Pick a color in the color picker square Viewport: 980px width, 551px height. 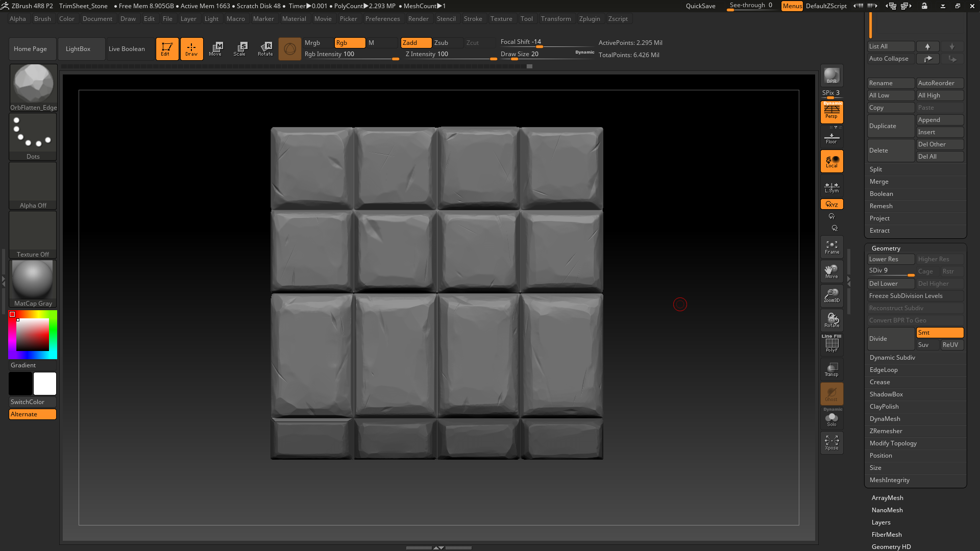33,335
